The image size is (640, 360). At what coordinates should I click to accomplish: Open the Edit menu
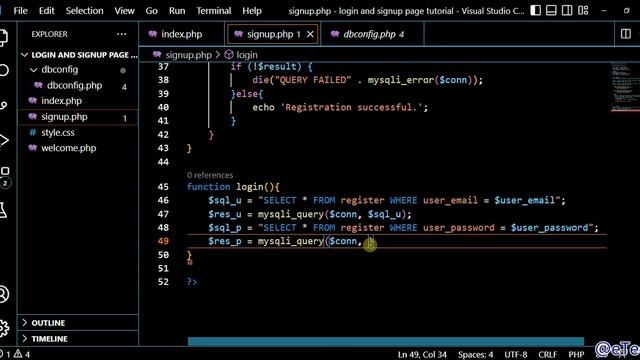(x=47, y=11)
